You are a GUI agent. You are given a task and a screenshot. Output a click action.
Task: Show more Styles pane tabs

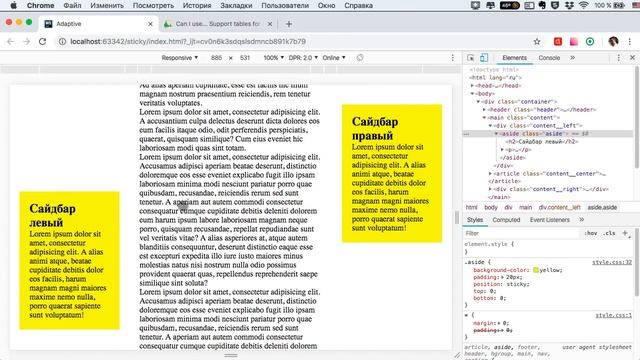(582, 220)
